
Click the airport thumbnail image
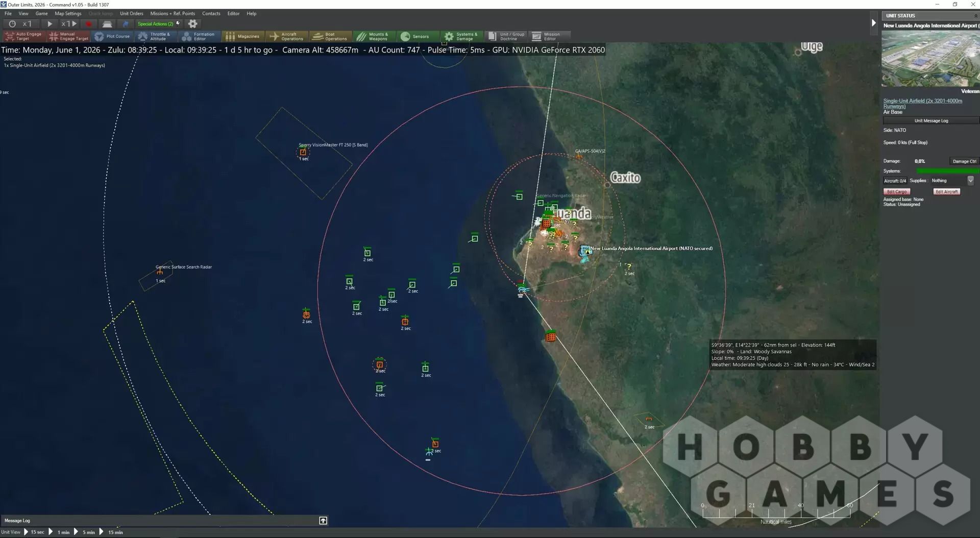point(930,58)
